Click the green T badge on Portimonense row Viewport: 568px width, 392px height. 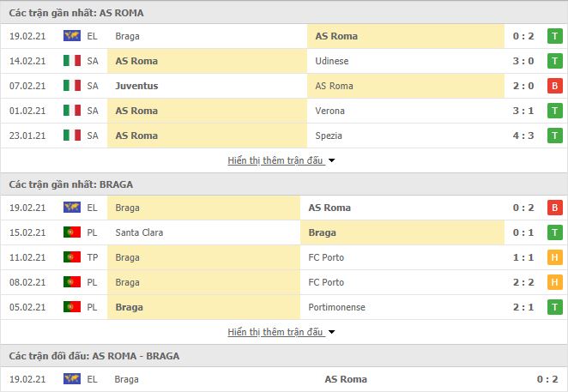tap(554, 307)
